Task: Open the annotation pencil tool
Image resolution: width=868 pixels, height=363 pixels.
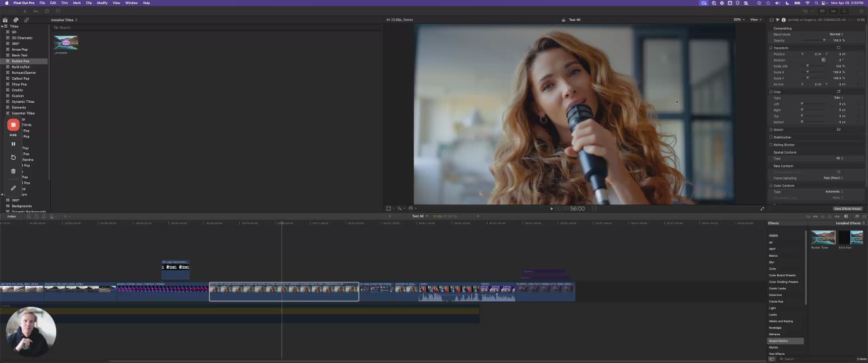Action: tap(13, 188)
